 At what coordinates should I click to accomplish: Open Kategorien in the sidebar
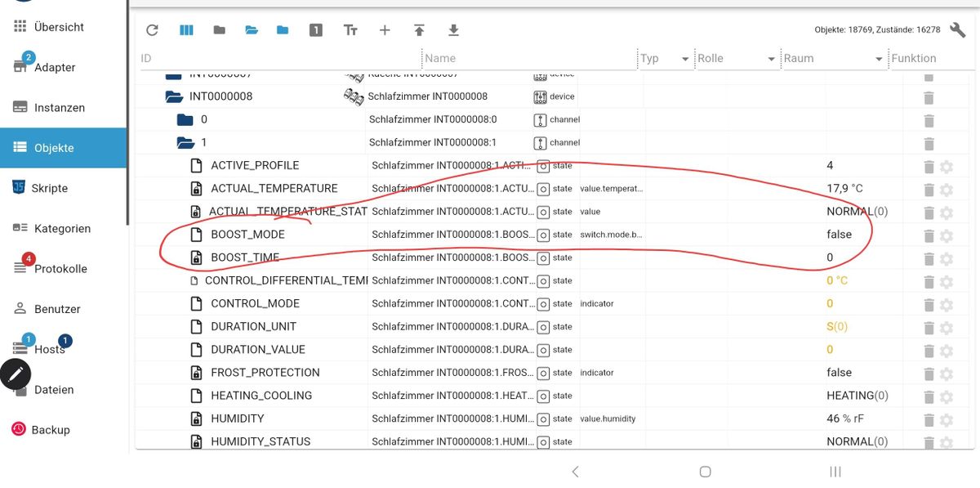click(63, 228)
